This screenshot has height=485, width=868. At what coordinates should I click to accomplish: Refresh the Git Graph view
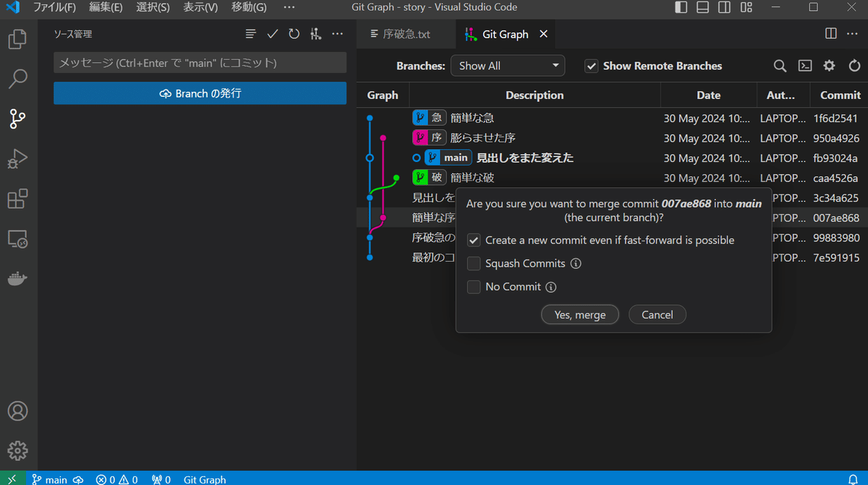point(854,66)
